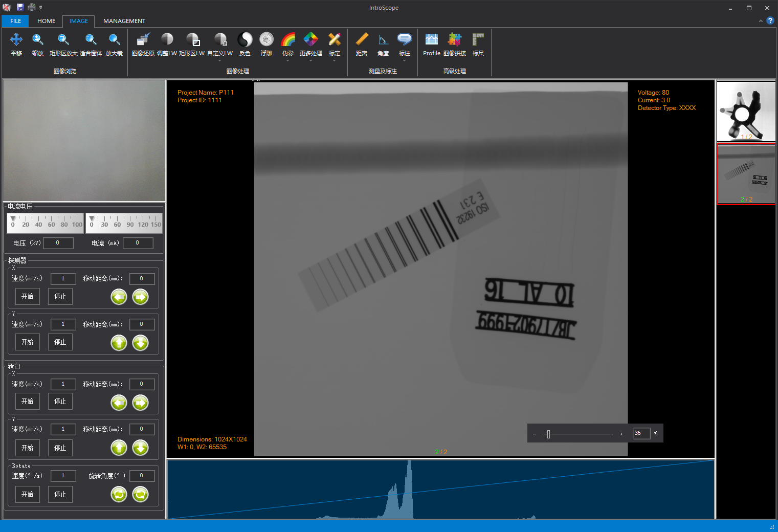The width and height of the screenshot is (778, 532).
Task: Click 开始 in the Rotate group
Action: (27, 494)
